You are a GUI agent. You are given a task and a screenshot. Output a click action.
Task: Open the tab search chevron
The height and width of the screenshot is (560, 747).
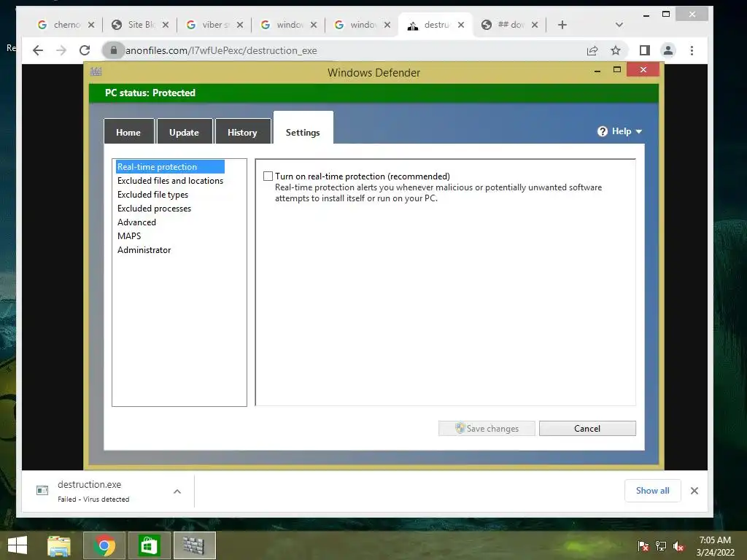point(619,25)
